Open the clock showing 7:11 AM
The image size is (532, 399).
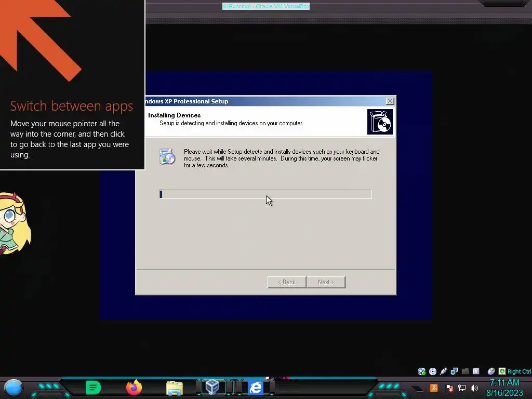point(504,383)
